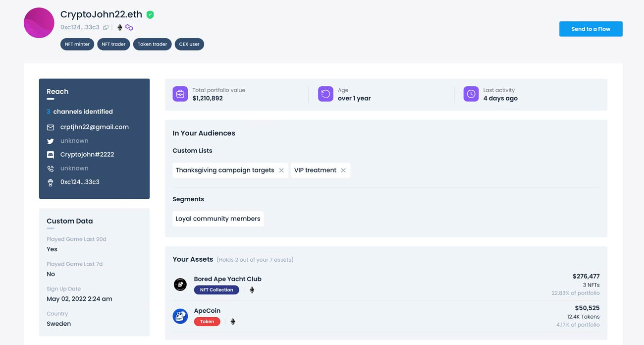
Task: Click the Age over 1 year value
Action: (354, 98)
